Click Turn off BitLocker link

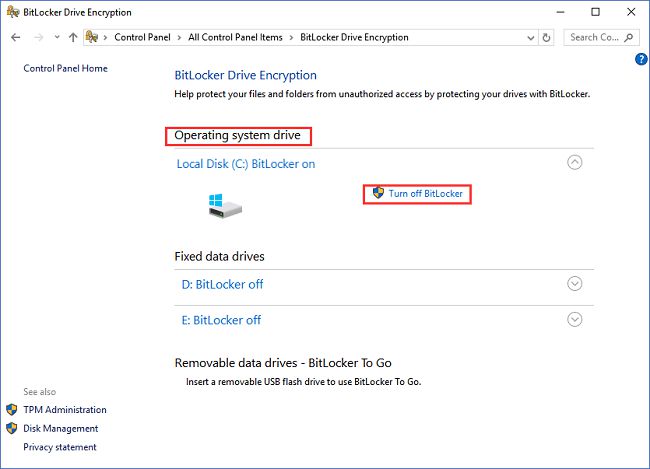coord(425,193)
